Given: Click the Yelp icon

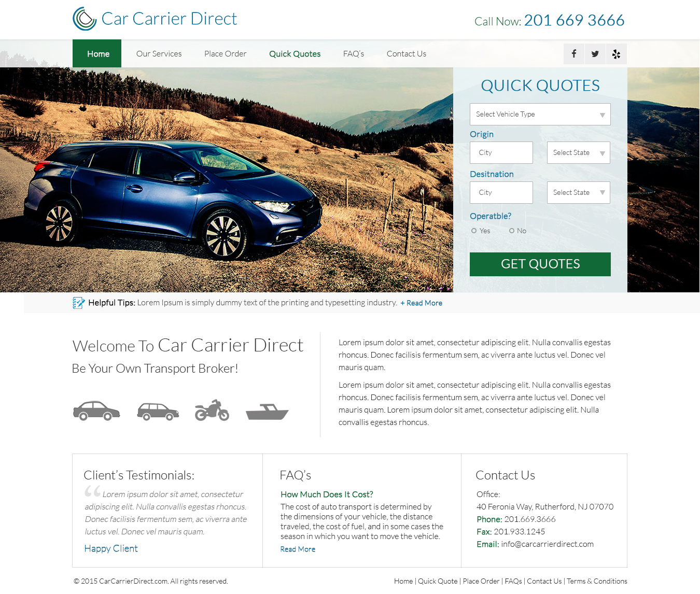Looking at the screenshot, I should coord(616,53).
